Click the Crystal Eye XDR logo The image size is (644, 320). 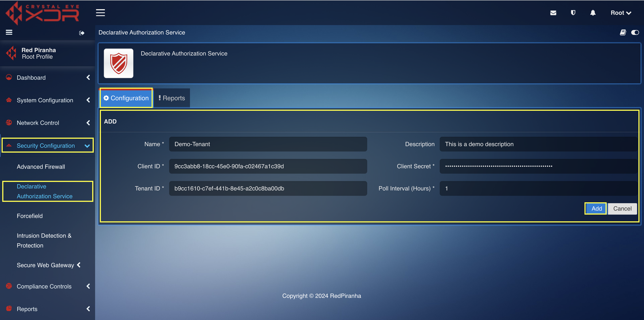[x=43, y=13]
